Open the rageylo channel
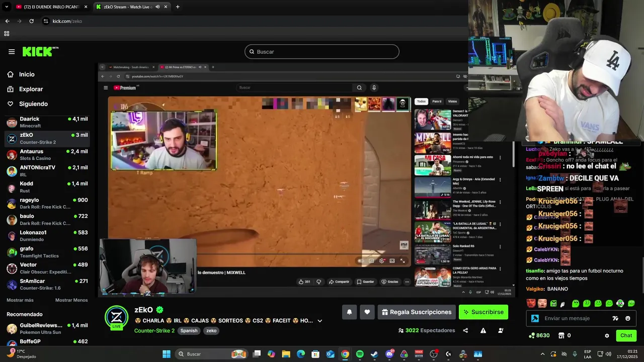 47,203
